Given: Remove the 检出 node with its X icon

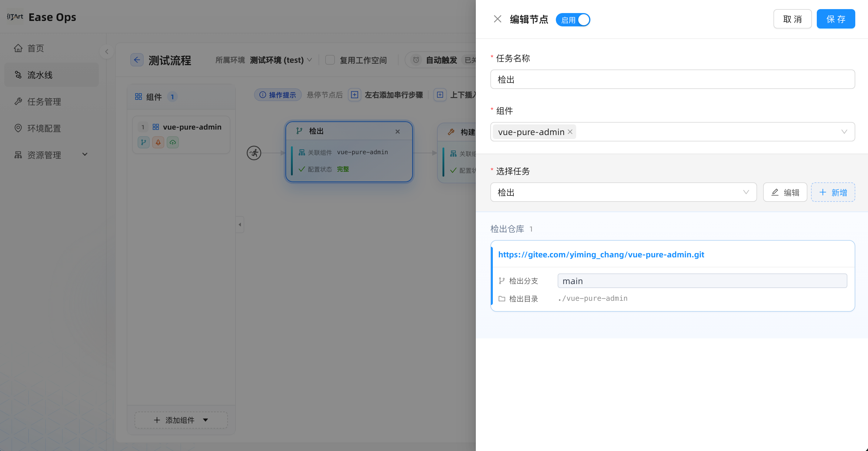Looking at the screenshot, I should [398, 131].
